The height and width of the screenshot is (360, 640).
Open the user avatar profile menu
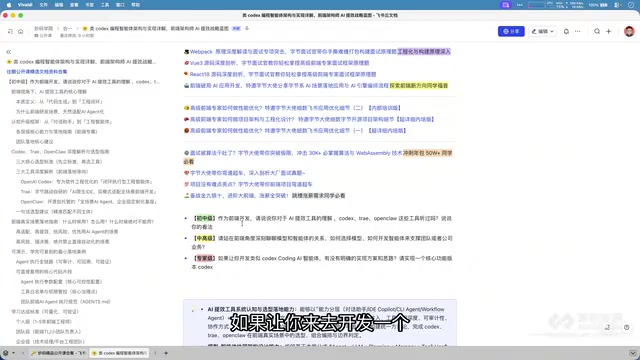pyautogui.click(x=629, y=31)
